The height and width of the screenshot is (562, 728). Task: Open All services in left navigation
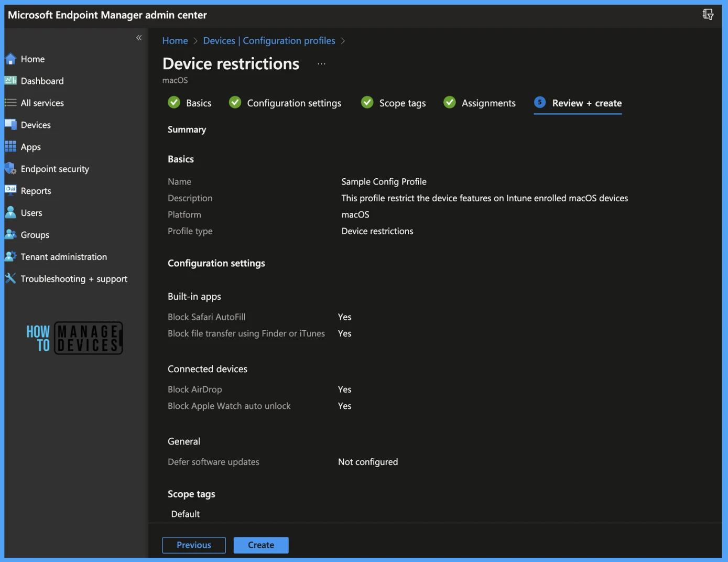(42, 103)
